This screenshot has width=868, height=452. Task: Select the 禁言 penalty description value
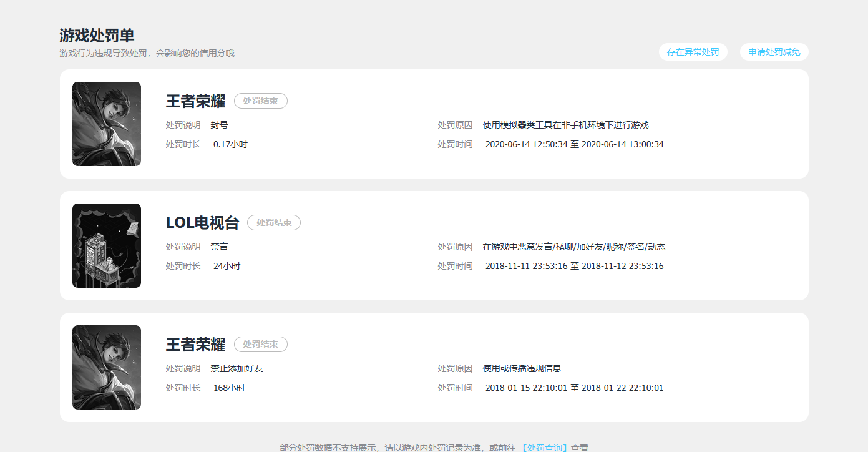point(220,247)
